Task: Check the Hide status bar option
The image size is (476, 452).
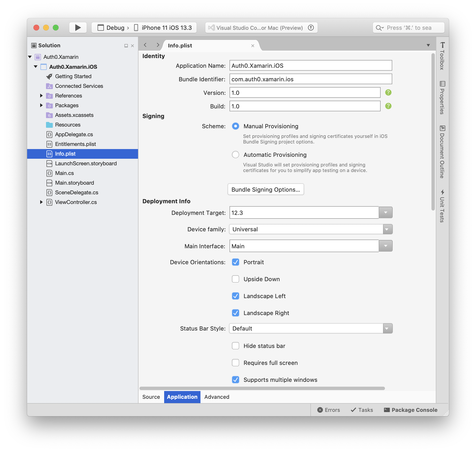Action: pos(235,346)
